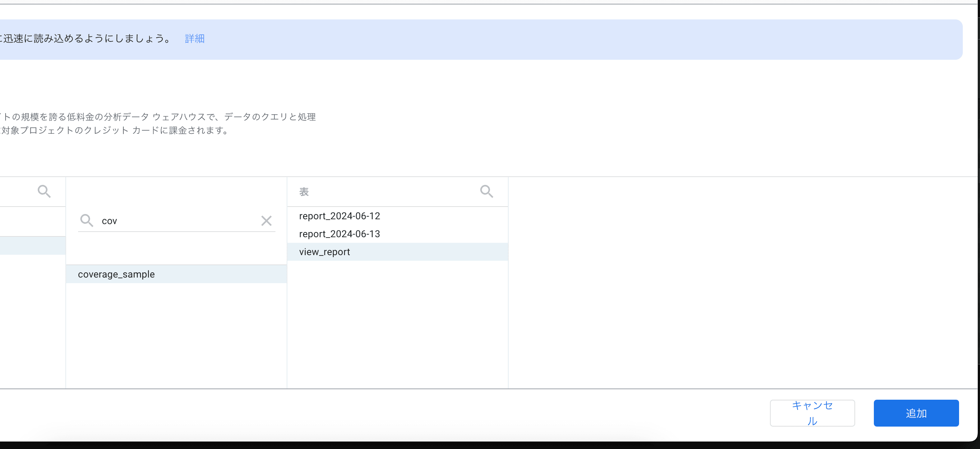The image size is (980, 449).
Task: Open the 詳細 link in the blue banner
Action: [194, 38]
